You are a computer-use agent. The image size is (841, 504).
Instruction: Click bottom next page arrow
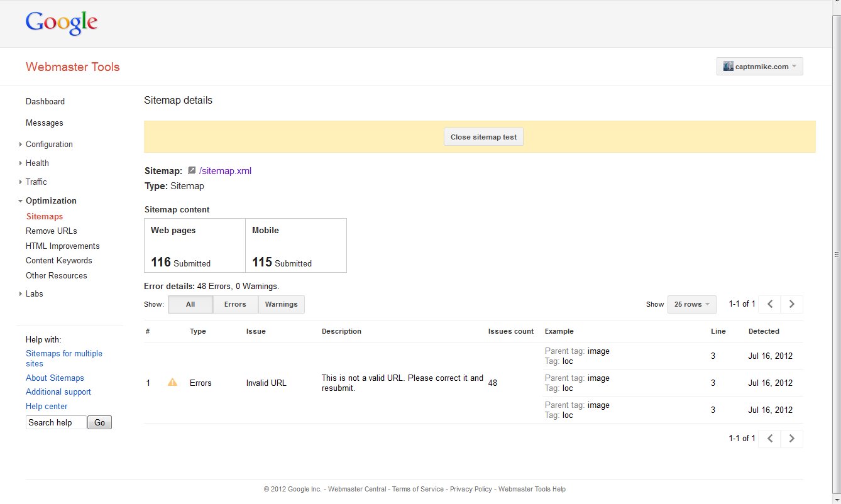click(x=791, y=439)
